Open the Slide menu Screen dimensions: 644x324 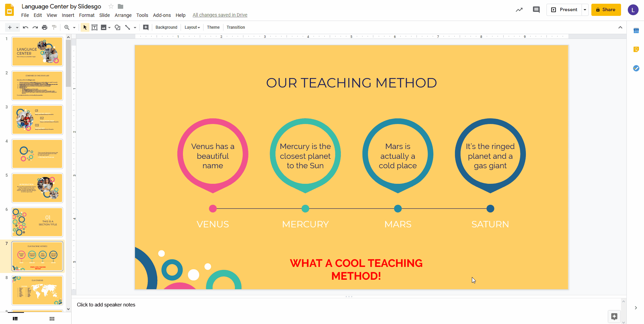105,15
